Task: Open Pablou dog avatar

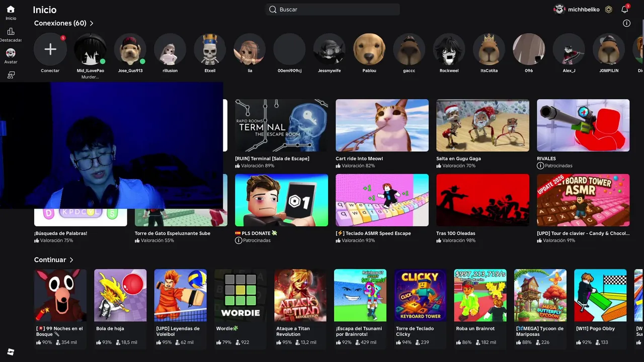Action: (369, 49)
